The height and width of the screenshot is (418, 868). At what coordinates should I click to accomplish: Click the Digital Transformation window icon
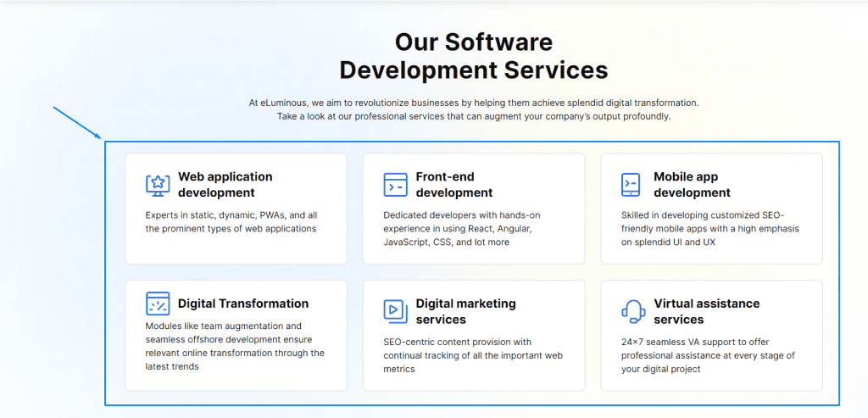click(158, 304)
